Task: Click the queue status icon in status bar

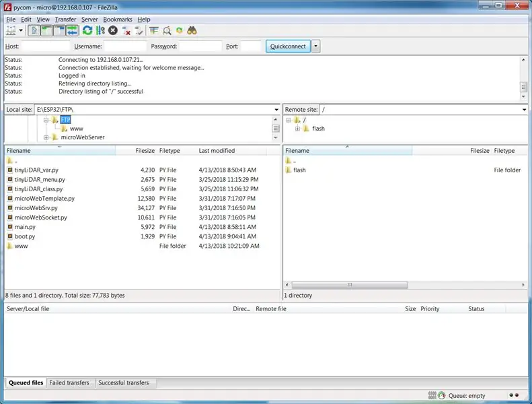Action: [441, 395]
